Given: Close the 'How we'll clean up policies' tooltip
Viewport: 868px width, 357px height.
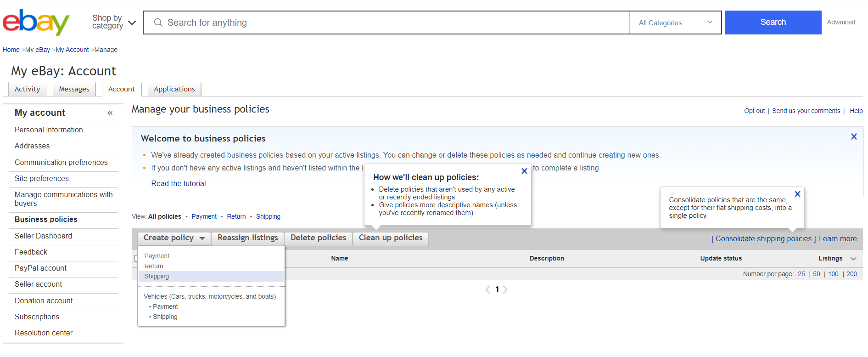Looking at the screenshot, I should tap(524, 171).
